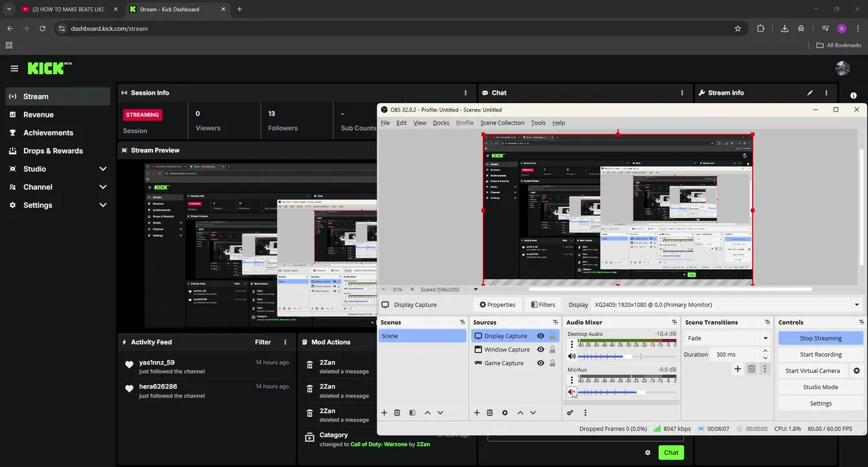
Task: Open Properties for Display Capture
Action: point(497,305)
